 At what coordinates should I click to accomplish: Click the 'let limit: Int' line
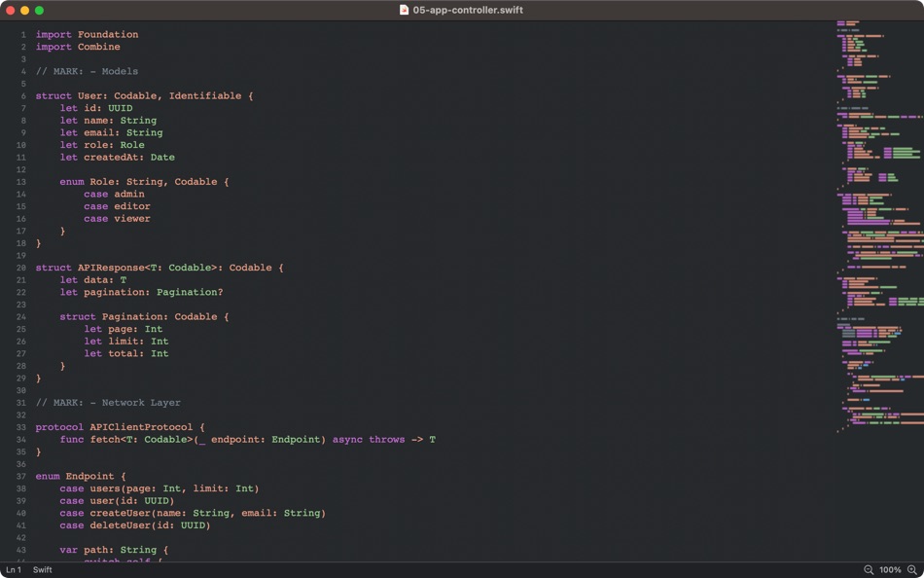(x=126, y=342)
